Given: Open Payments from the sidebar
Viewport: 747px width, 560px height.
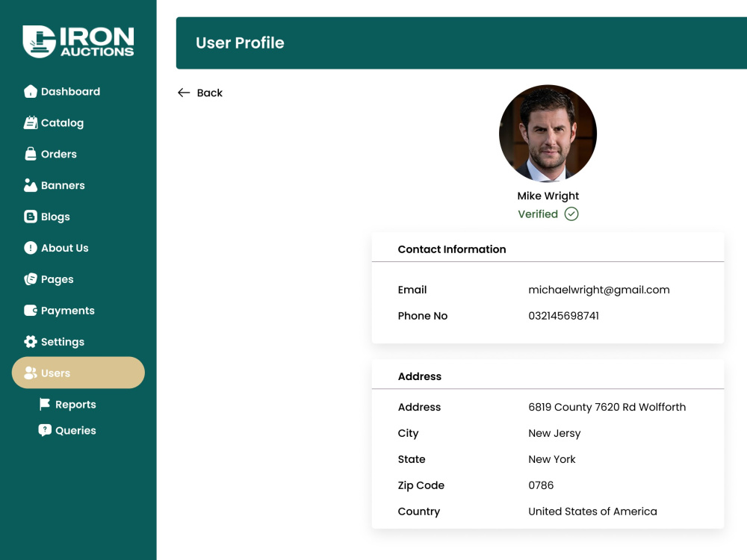Looking at the screenshot, I should (x=60, y=311).
